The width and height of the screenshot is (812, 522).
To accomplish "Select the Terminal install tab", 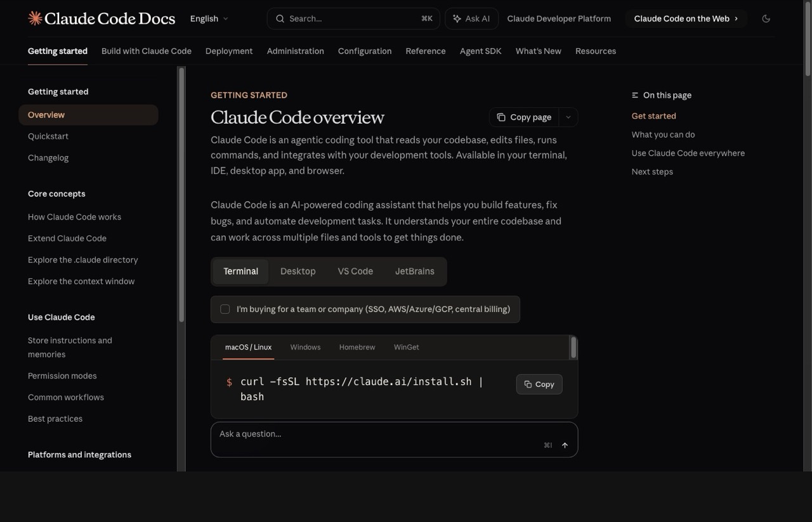I will click(240, 271).
